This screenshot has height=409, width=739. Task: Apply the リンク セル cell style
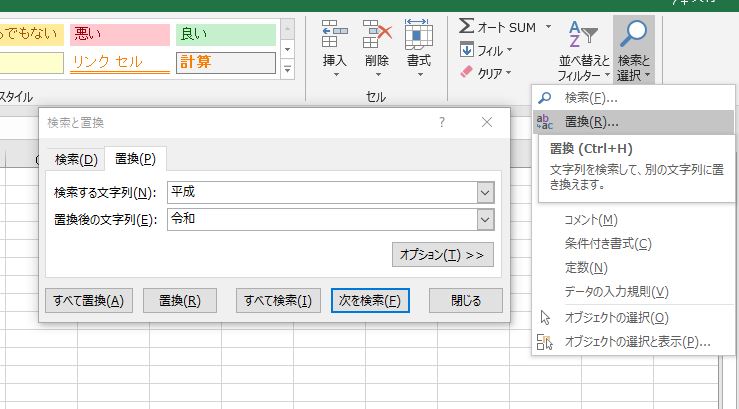point(120,63)
